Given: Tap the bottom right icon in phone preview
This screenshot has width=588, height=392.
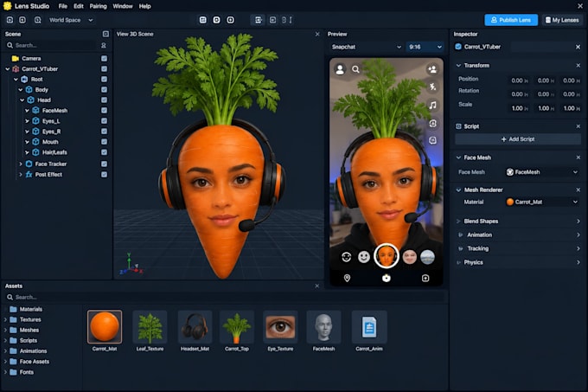Looking at the screenshot, I should (x=425, y=278).
